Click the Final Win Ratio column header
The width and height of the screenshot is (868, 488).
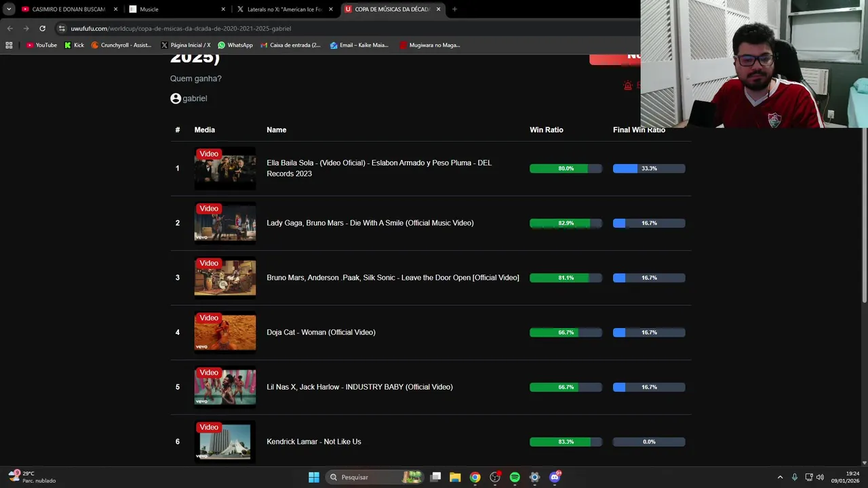639,129
